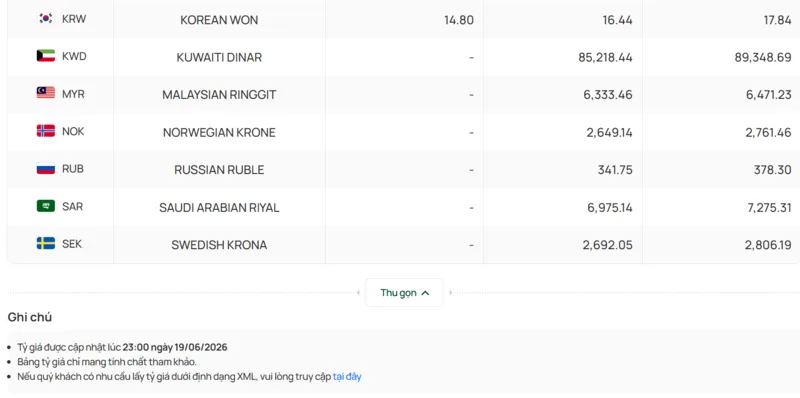Click the SWEDISH KRONA name cell
The width and height of the screenshot is (800, 398).
219,245
